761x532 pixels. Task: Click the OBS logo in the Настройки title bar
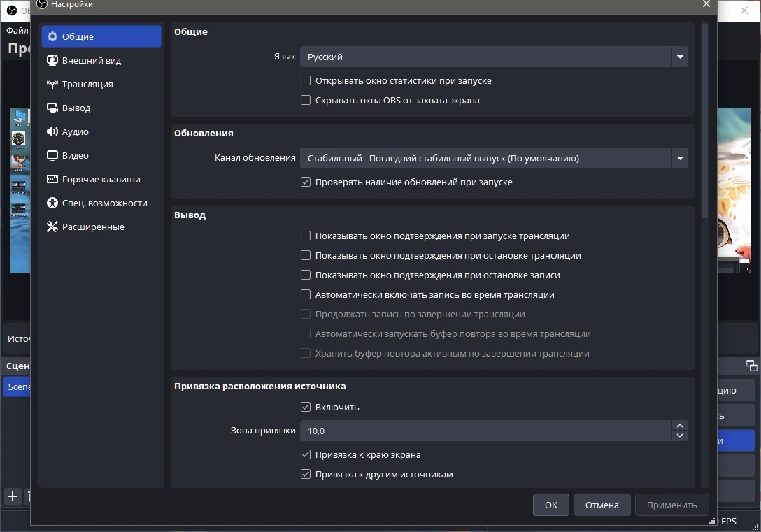pyautogui.click(x=42, y=4)
